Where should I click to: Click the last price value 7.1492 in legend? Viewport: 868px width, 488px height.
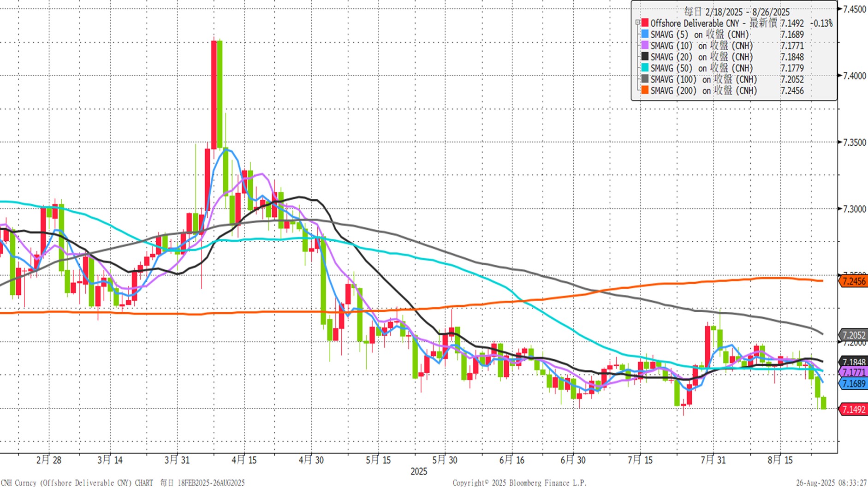click(792, 23)
